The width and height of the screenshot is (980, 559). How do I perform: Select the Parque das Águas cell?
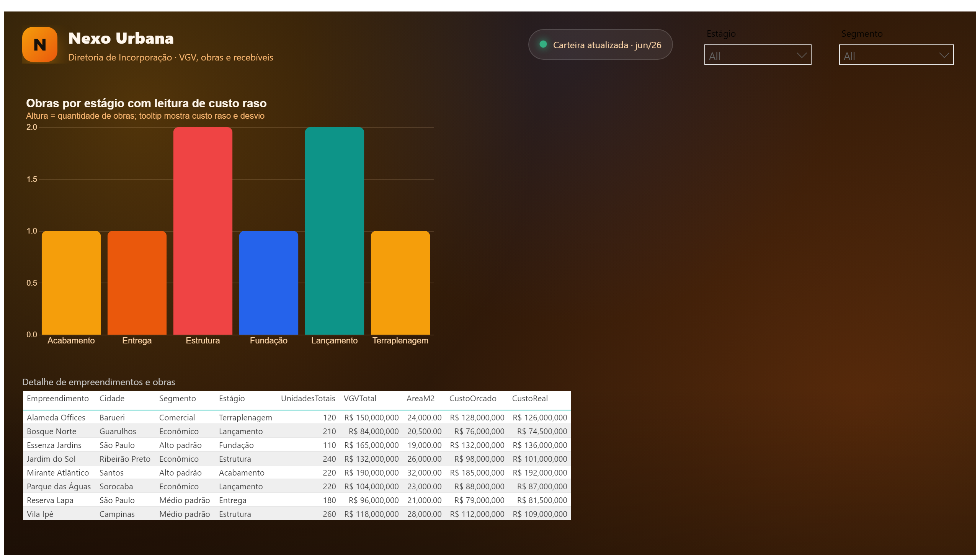(x=59, y=486)
